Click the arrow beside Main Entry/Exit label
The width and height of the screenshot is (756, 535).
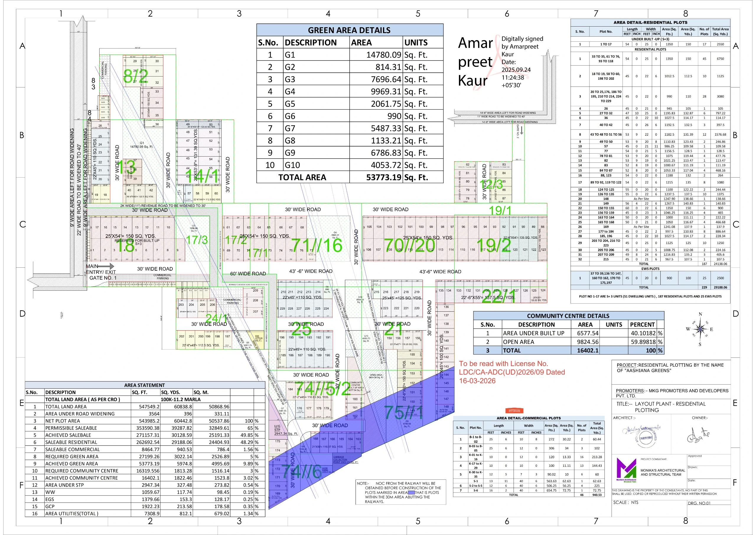click(106, 266)
